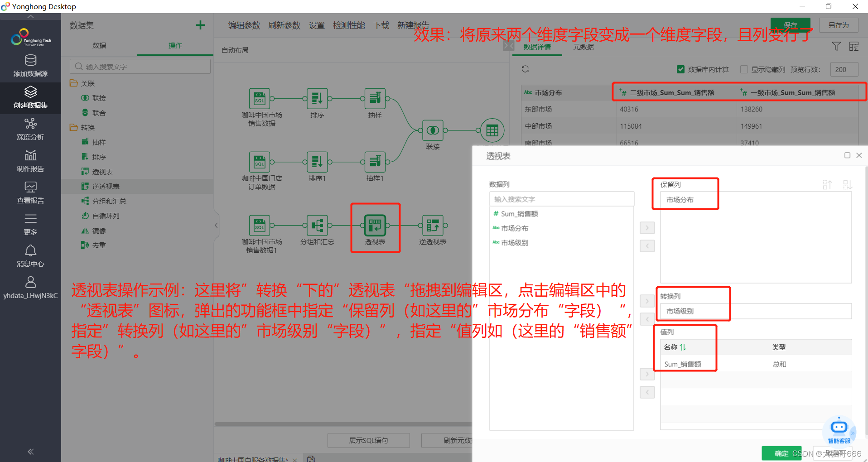Screen dimensions: 868x462
Task: Confirm the pivot dialog with 确定
Action: 781,453
